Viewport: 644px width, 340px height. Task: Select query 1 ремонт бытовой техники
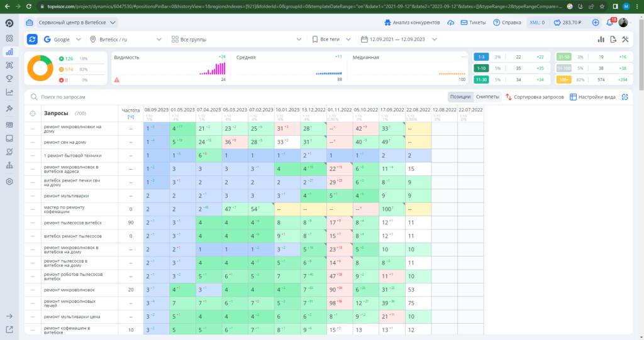(73, 156)
